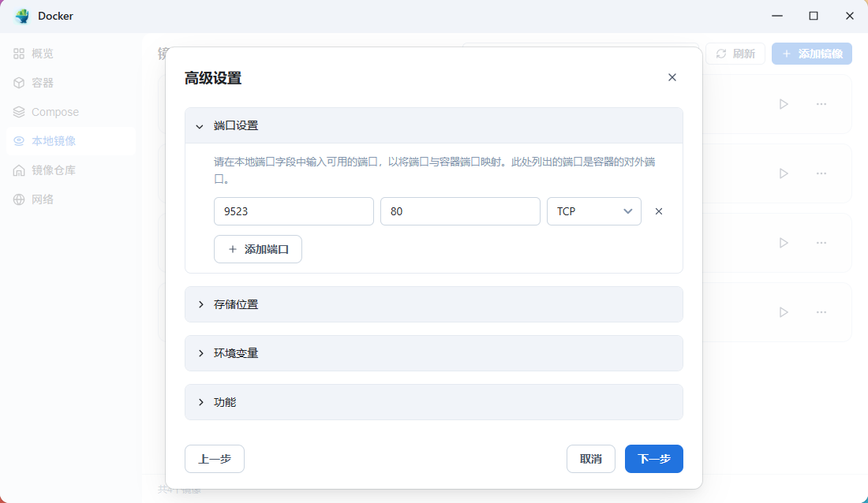This screenshot has height=503, width=868.
Task: Click the 添加端口 button
Action: 258,249
